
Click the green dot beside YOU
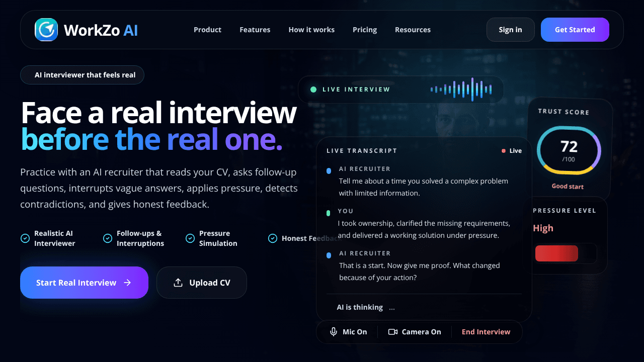[x=328, y=213]
